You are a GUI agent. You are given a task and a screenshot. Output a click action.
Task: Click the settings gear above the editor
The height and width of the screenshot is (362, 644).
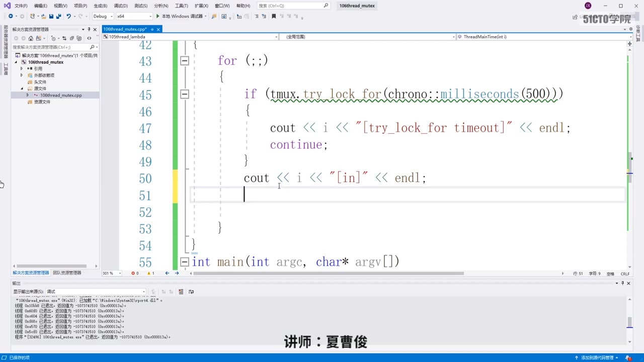coord(631,29)
